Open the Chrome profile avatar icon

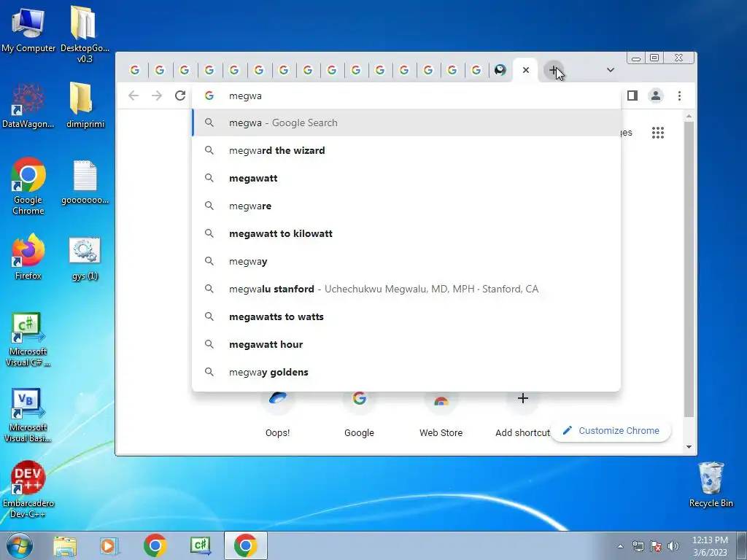(x=656, y=96)
